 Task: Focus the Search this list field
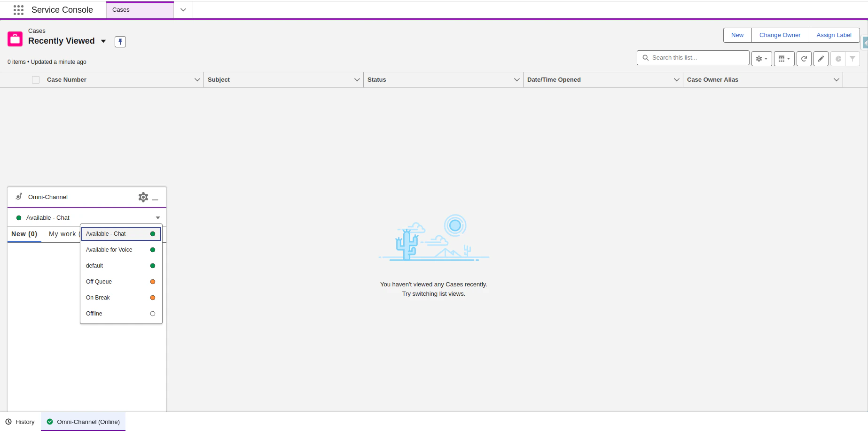[x=693, y=58]
